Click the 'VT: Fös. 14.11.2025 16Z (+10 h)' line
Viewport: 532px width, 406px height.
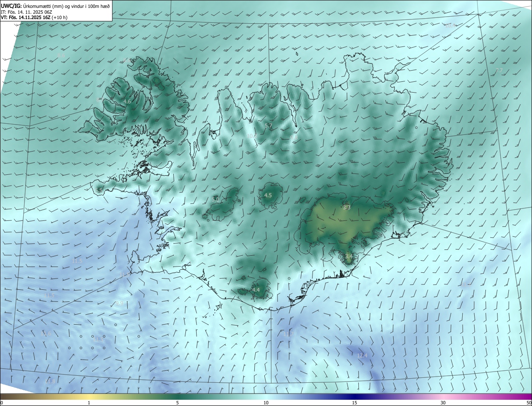point(34,18)
